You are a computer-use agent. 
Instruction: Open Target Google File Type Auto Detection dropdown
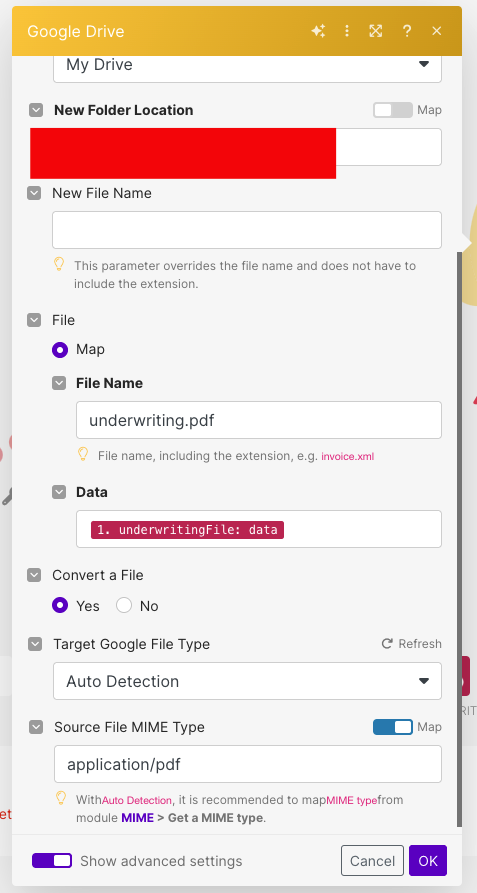click(x=248, y=681)
